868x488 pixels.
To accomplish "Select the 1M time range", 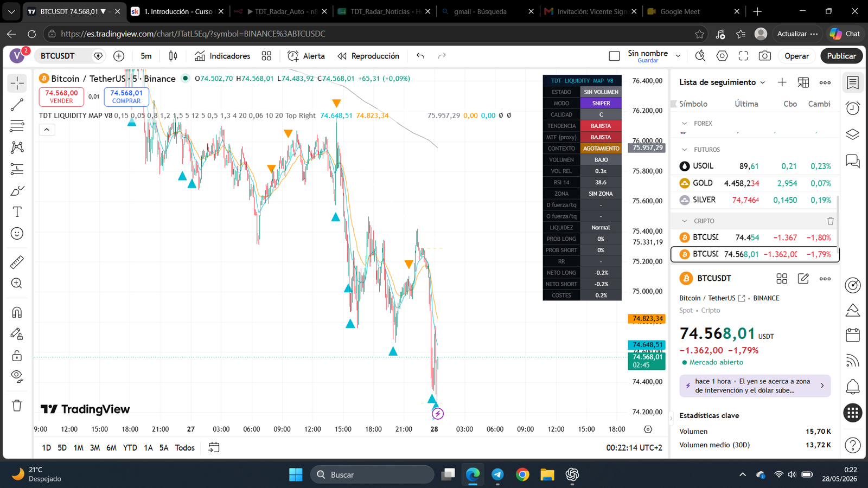I will pos(79,448).
